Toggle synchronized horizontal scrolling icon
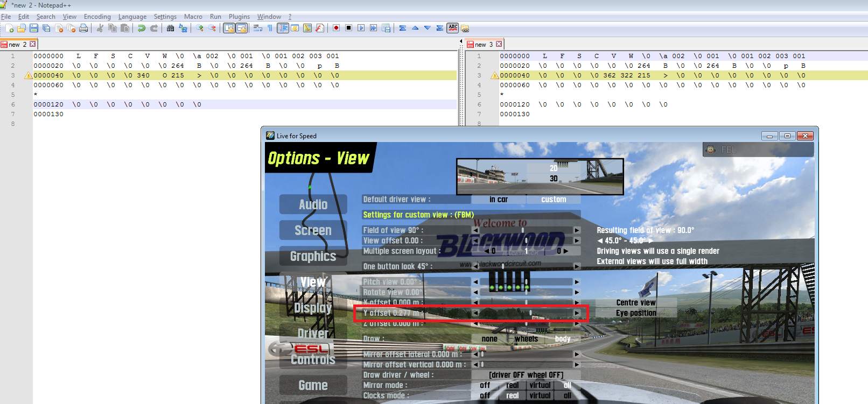Image resolution: width=868 pixels, height=404 pixels. point(242,28)
